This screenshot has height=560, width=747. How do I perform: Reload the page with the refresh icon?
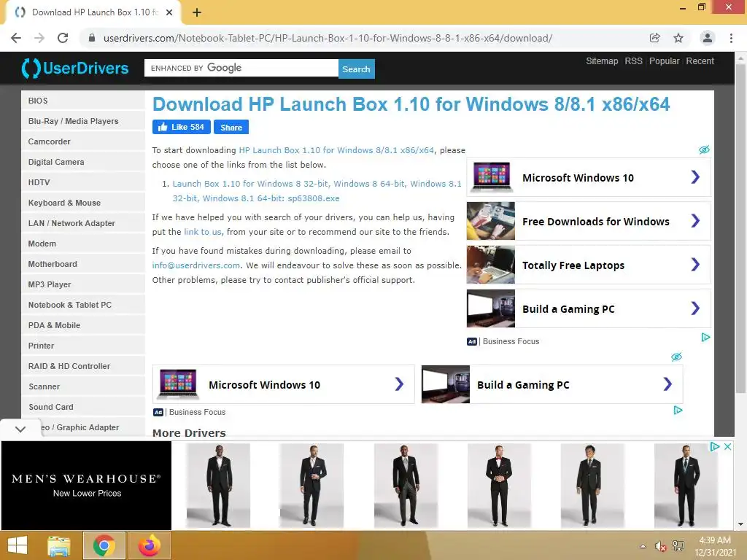point(63,38)
